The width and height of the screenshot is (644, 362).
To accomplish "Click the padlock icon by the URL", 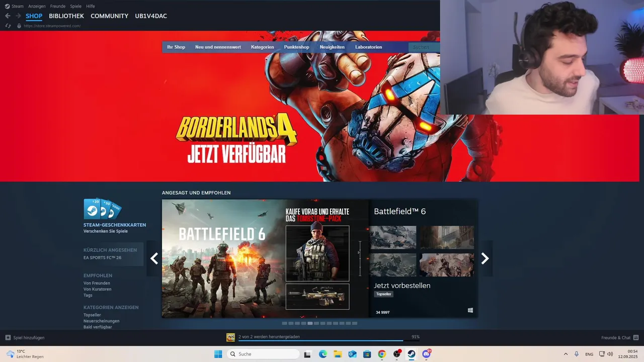I will (19, 26).
